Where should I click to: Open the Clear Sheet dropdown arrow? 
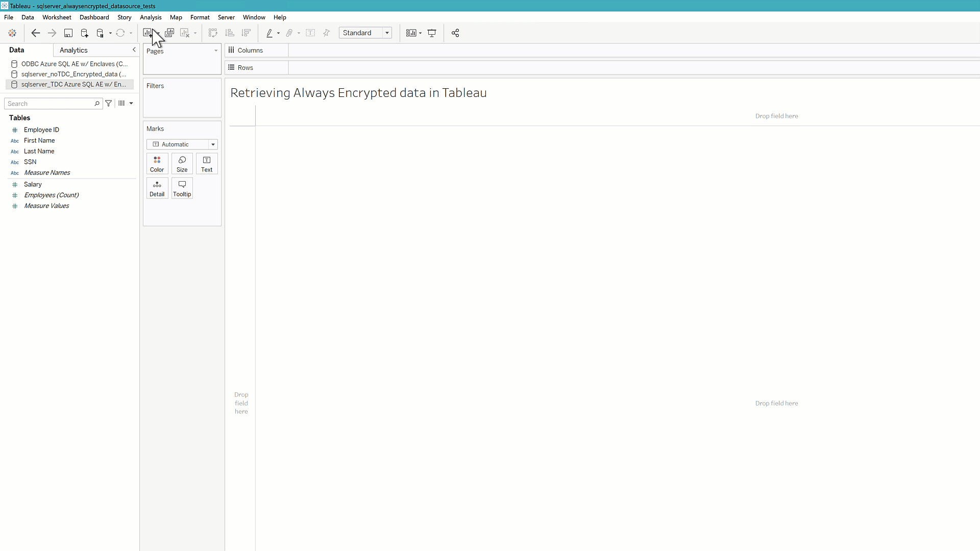[195, 33]
